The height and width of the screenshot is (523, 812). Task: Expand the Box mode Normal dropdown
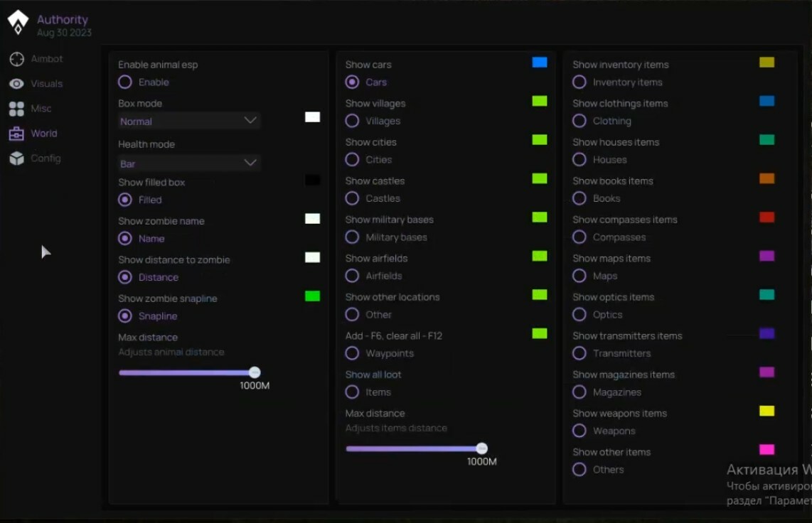click(x=189, y=122)
